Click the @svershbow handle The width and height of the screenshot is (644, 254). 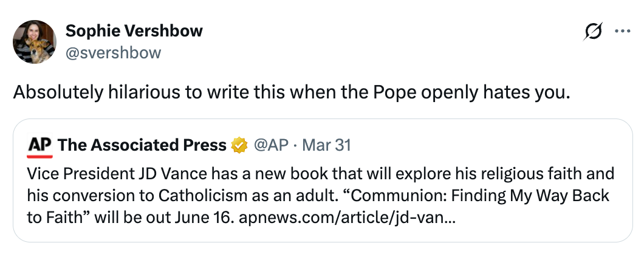113,52
